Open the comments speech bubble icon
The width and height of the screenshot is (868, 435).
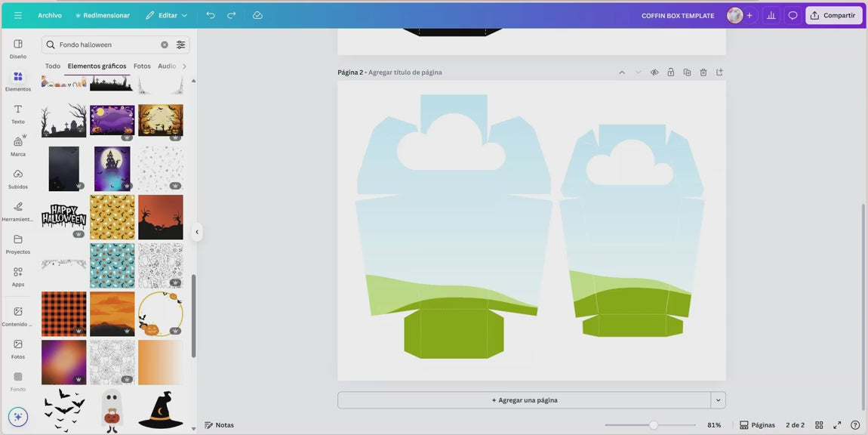793,15
